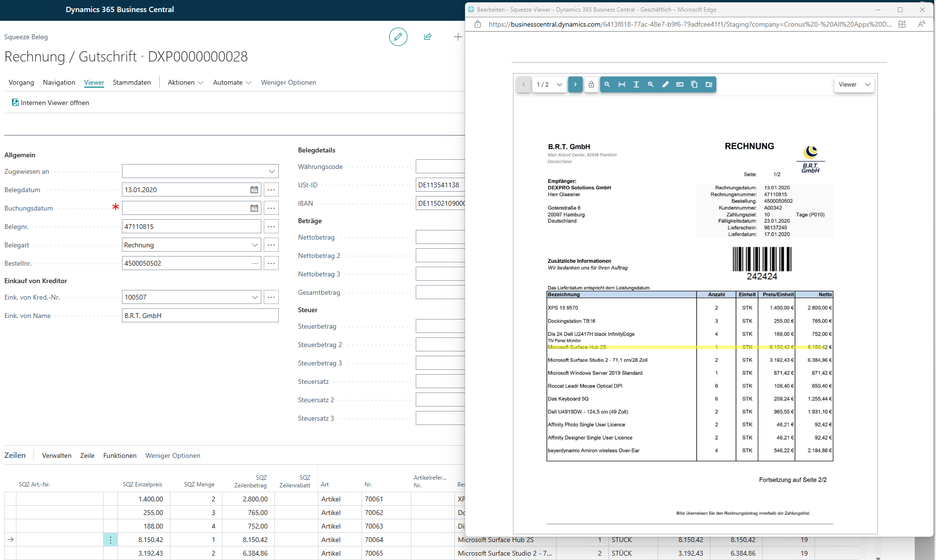
Task: Fit document to width in viewer
Action: [622, 84]
